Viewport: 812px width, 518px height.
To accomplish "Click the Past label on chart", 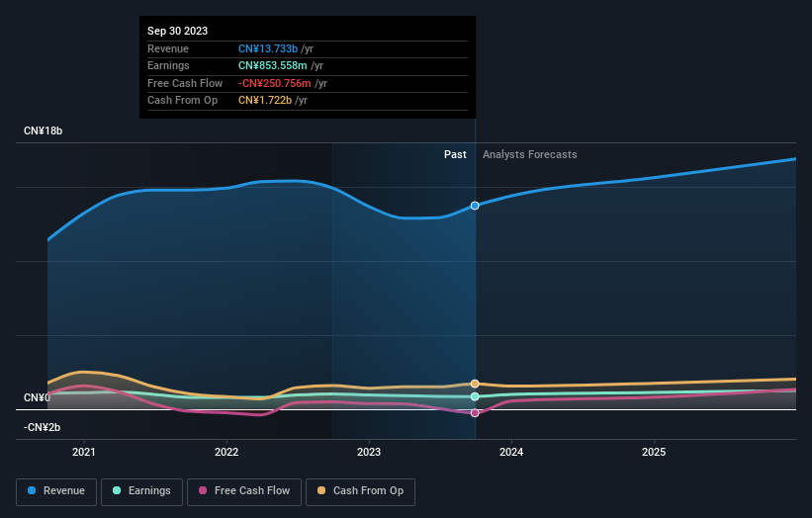I will (455, 155).
